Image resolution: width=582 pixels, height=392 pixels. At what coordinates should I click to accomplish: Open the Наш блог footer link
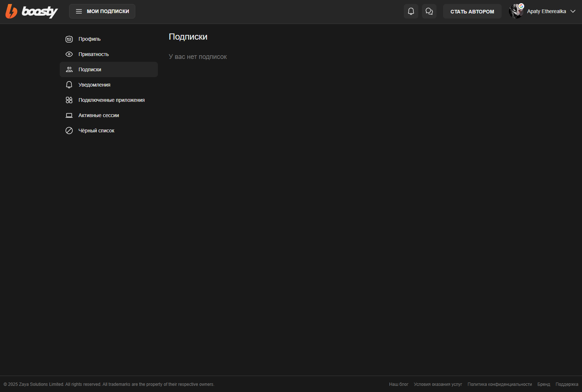point(399,384)
